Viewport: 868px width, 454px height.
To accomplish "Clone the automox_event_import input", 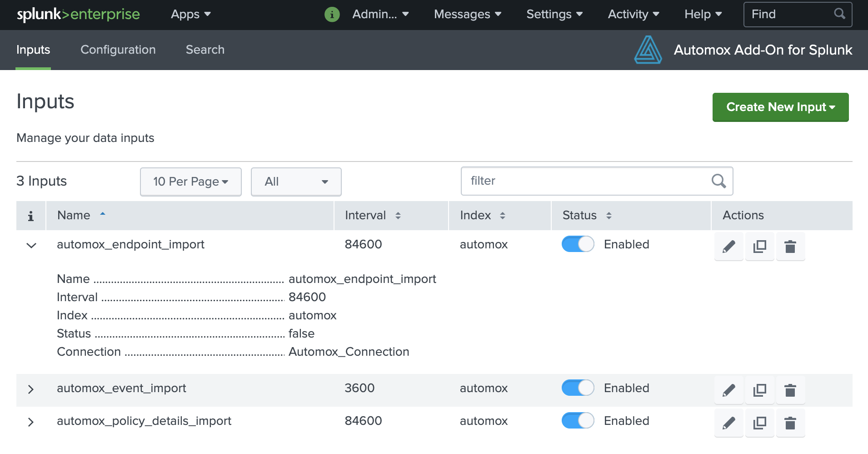I will coord(759,390).
